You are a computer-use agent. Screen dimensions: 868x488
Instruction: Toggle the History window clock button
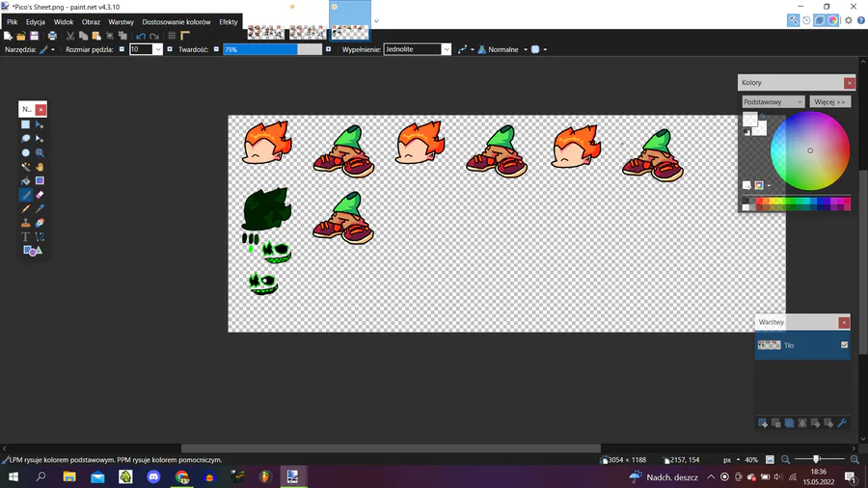click(806, 20)
